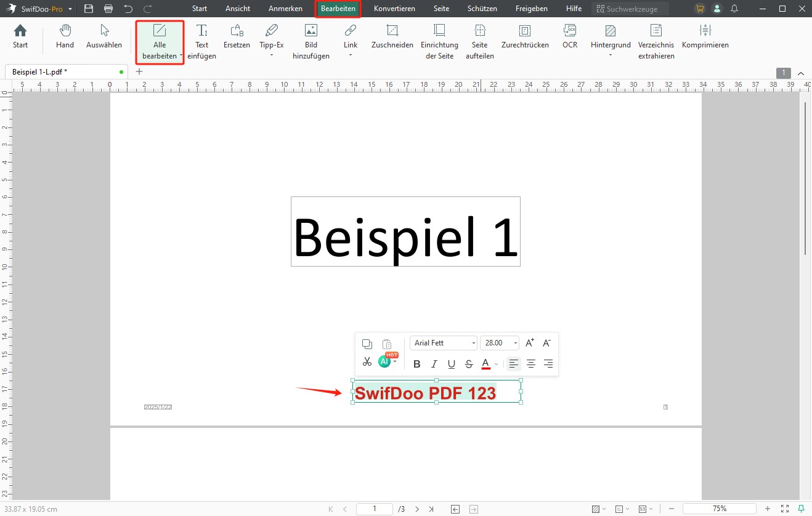Choose the Auswählen pointer tool

tap(104, 37)
